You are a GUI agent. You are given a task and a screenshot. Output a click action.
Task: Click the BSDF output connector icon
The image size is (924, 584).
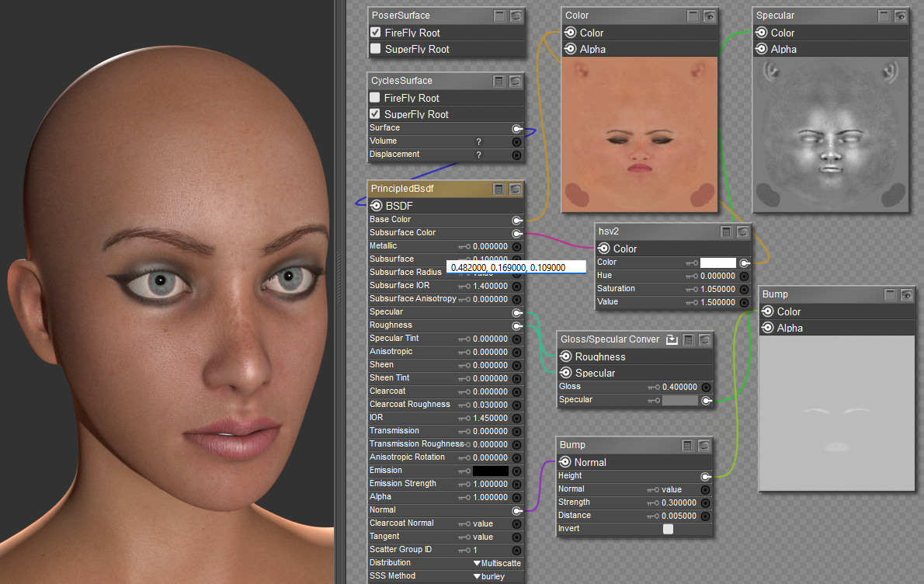(377, 206)
